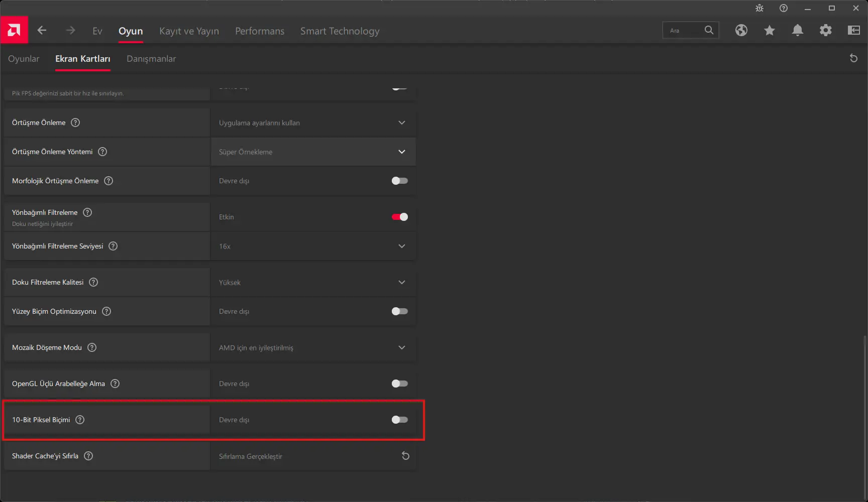Open settings gear icon
Viewport: 868px width, 502px height.
tap(825, 31)
